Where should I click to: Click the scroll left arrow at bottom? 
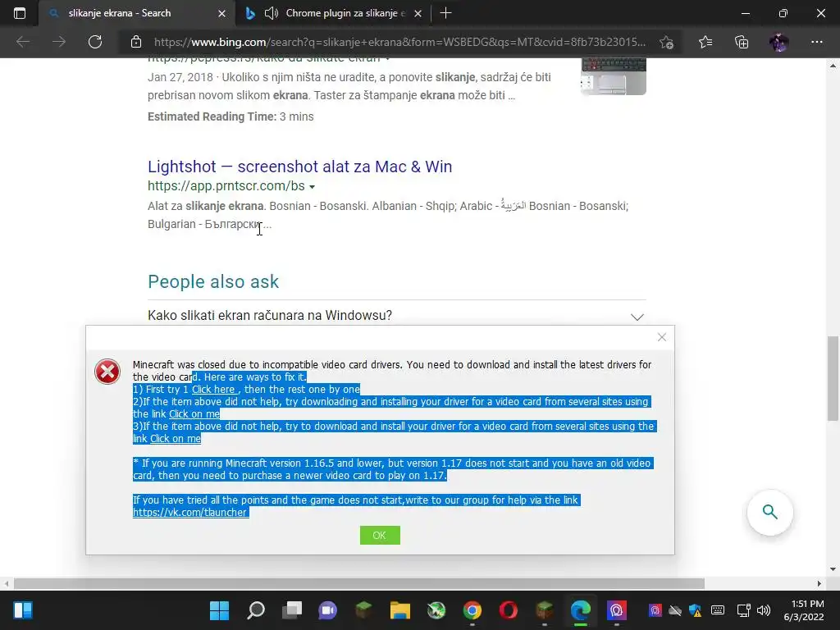click(x=7, y=583)
